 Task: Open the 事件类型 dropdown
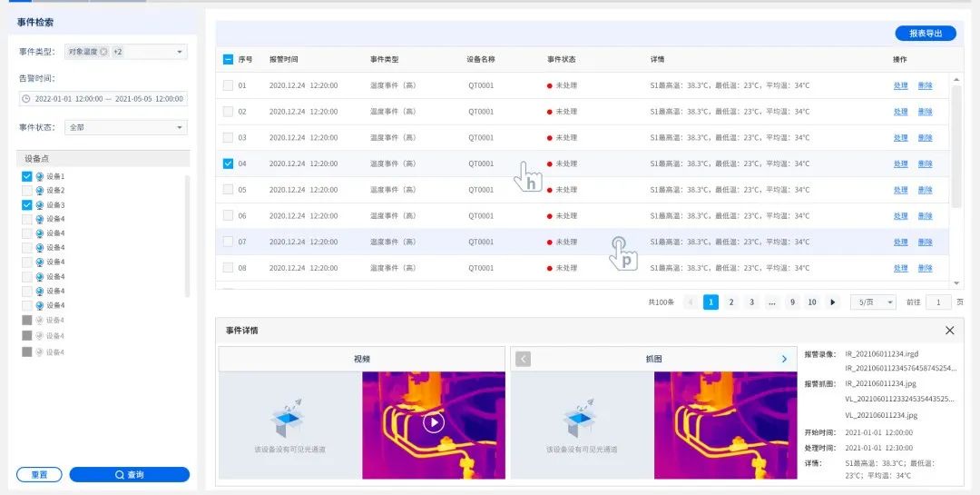(125, 52)
